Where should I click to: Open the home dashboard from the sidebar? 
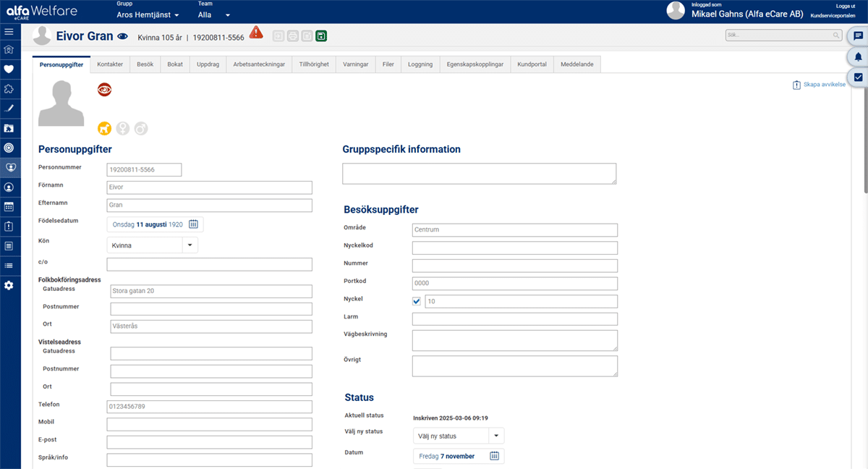[10, 51]
